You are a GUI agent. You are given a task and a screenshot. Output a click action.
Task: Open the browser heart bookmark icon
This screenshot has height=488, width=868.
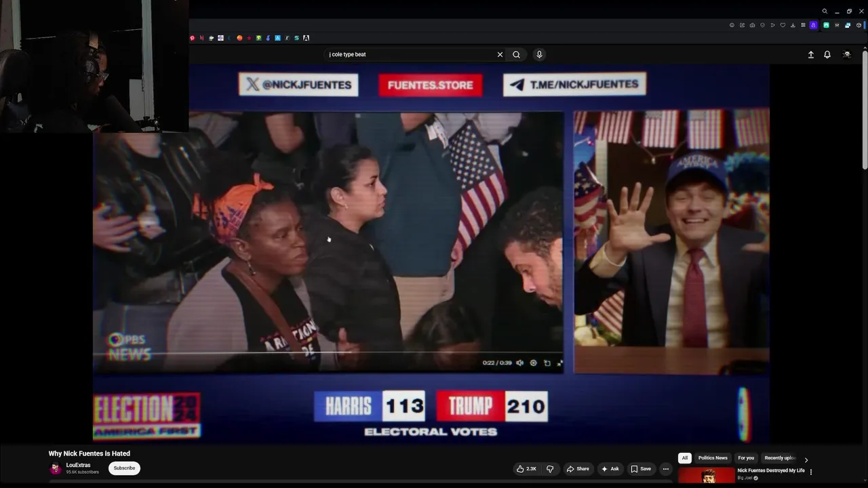pyautogui.click(x=783, y=25)
